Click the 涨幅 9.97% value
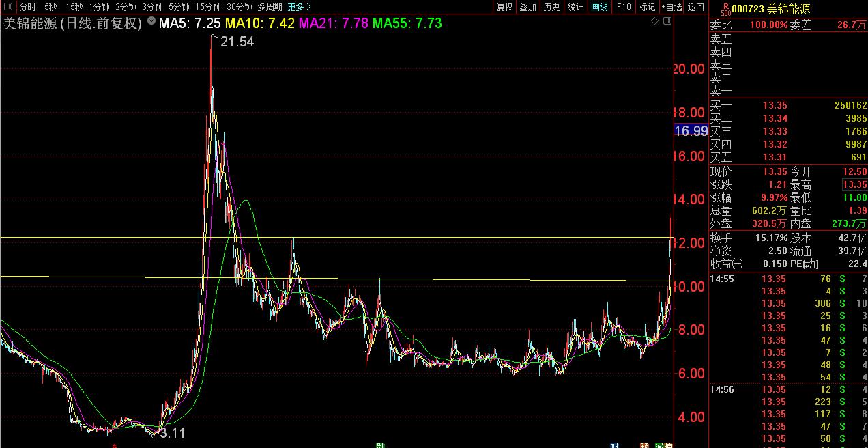 pyautogui.click(x=775, y=198)
